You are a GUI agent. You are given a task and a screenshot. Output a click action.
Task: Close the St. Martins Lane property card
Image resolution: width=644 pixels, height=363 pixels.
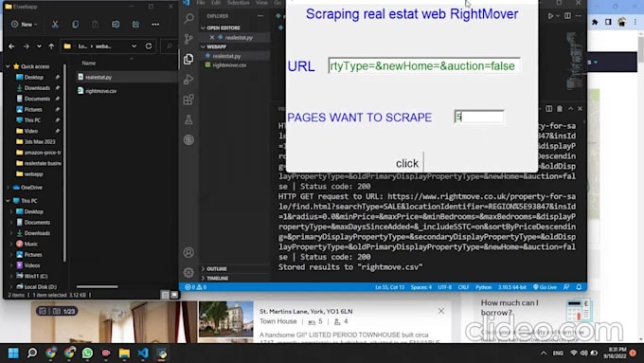[x=441, y=311]
